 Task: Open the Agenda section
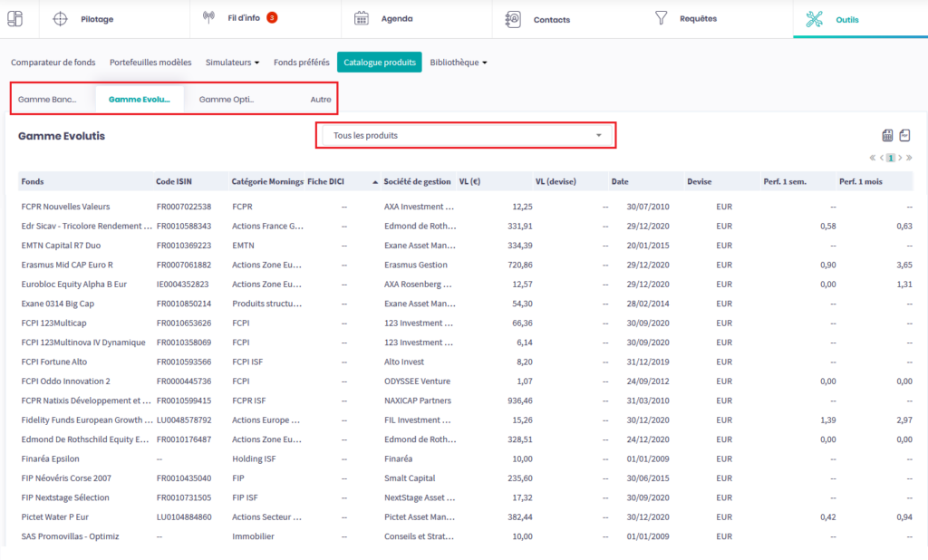click(397, 19)
